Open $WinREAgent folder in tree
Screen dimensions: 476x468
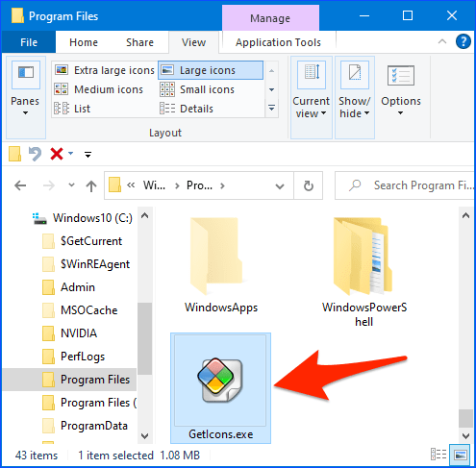point(87,264)
